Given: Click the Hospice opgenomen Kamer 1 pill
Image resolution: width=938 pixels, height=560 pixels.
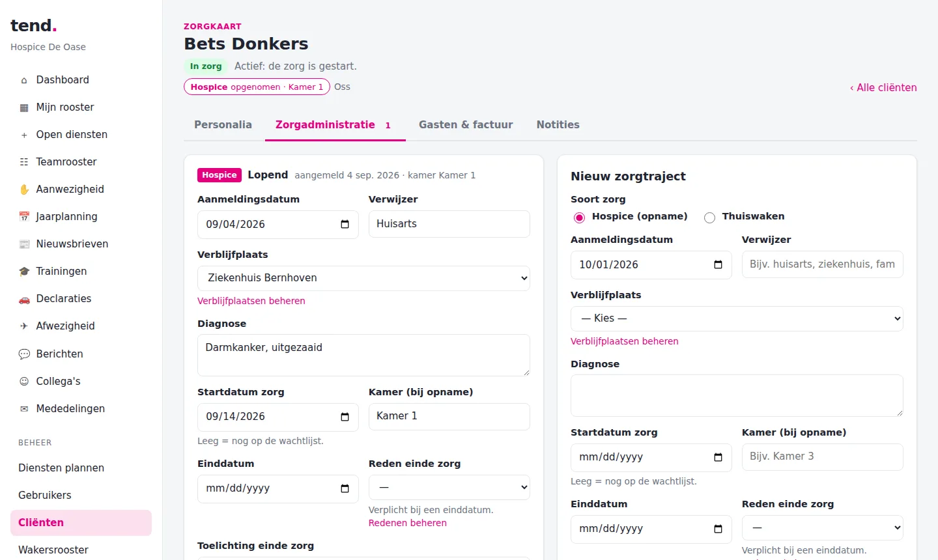Looking at the screenshot, I should pos(257,87).
